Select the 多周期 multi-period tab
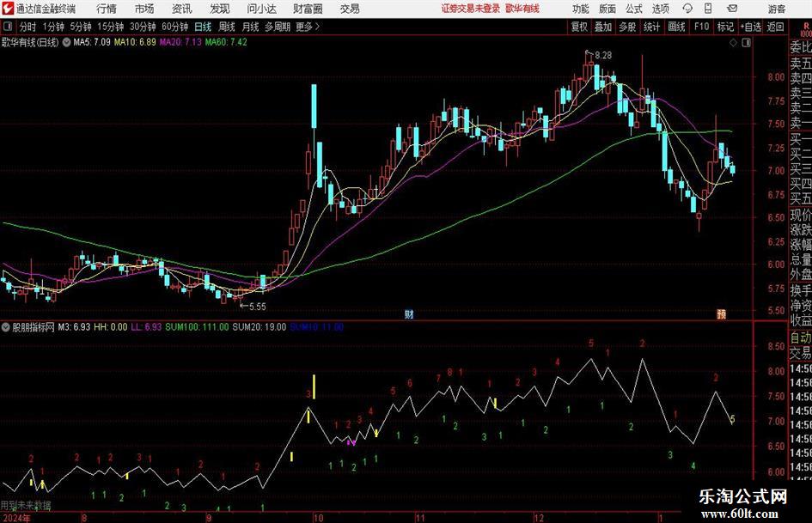This screenshot has height=523, width=812. click(x=278, y=27)
